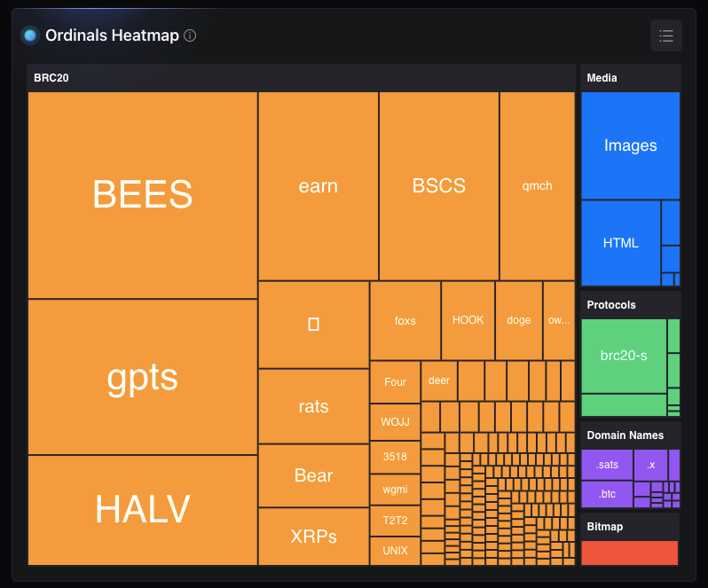Click the earn tile
The width and height of the screenshot is (708, 588).
[319, 186]
